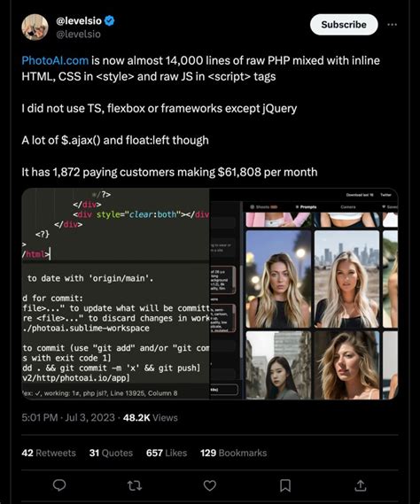Viewport: 420px width, 504px height.
Task: Open the PhotoAI.com link
Action: pyautogui.click(x=55, y=60)
